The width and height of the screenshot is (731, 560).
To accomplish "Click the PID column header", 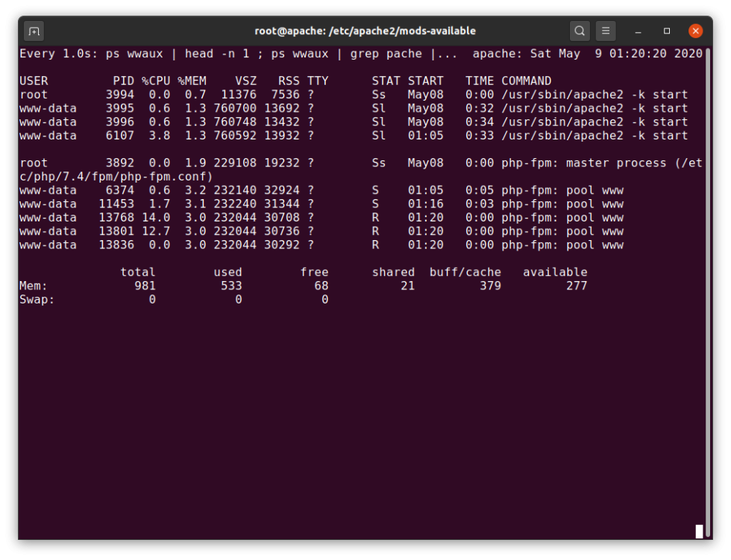I will click(123, 81).
